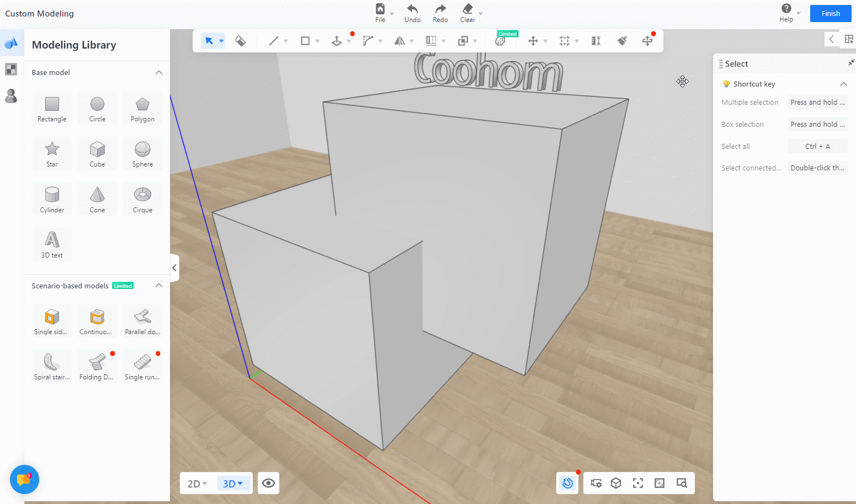Select the Spiral stair scenario model
This screenshot has width=856, height=504.
pos(52,366)
